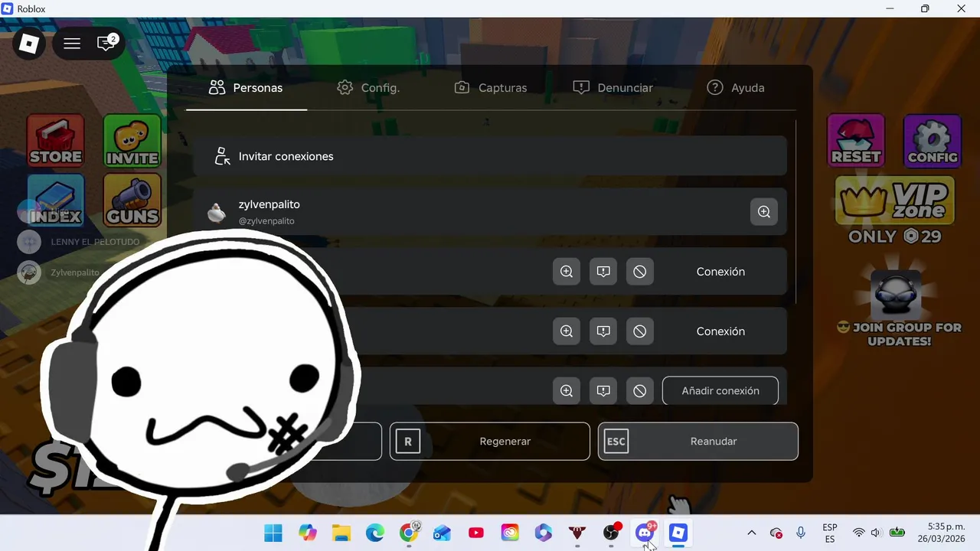Click the battery status tray icon
The width and height of the screenshot is (980, 551).
tap(897, 533)
